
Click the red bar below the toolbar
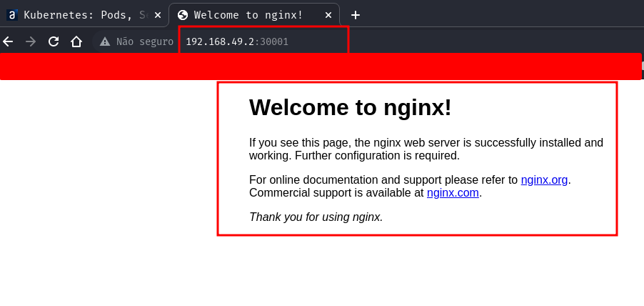(321, 66)
